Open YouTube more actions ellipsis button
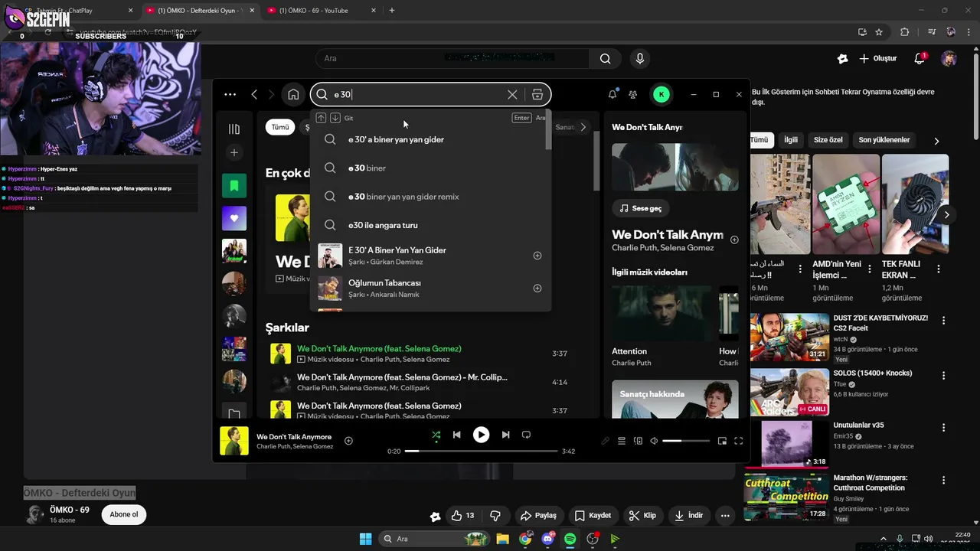The width and height of the screenshot is (980, 551). coord(725,516)
